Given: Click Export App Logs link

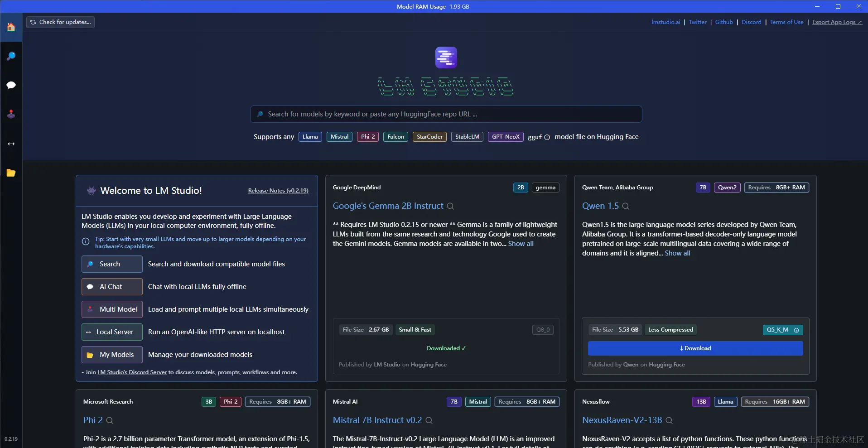Looking at the screenshot, I should pos(837,22).
